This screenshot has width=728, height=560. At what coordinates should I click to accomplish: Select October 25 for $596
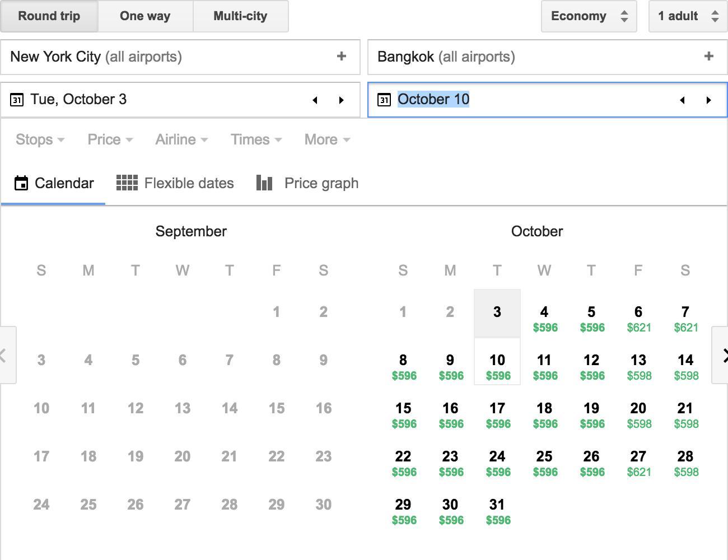tap(544, 463)
